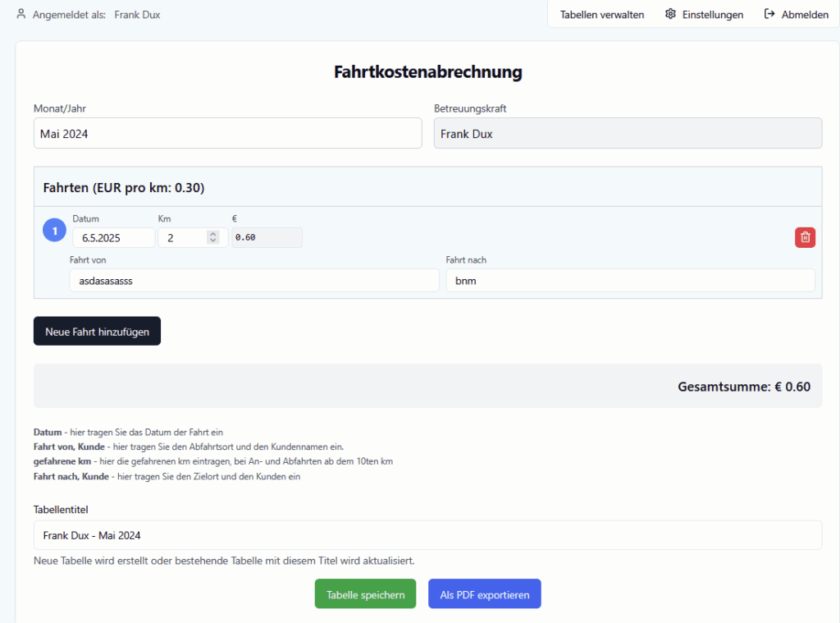
Task: Click the green Tabelle speichern button
Action: coord(365,594)
